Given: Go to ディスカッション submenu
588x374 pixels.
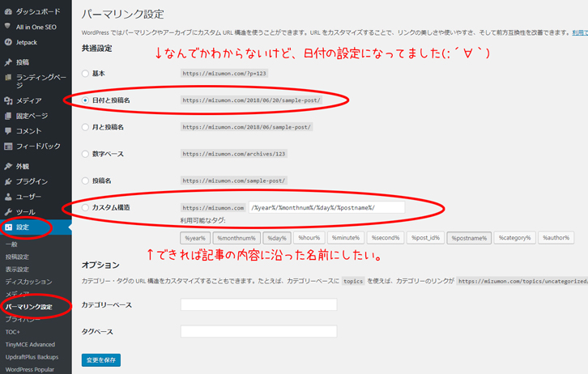Looking at the screenshot, I should [x=29, y=282].
